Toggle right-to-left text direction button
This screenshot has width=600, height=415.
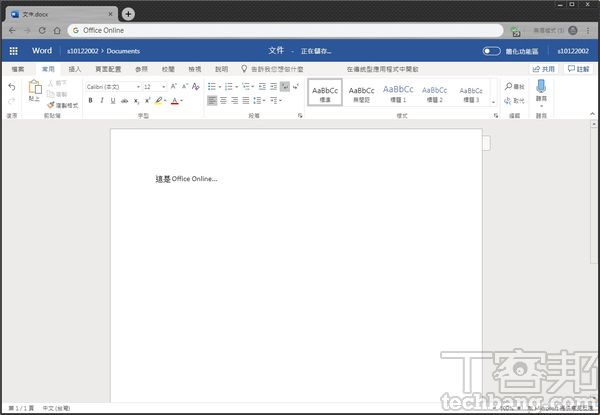click(296, 86)
